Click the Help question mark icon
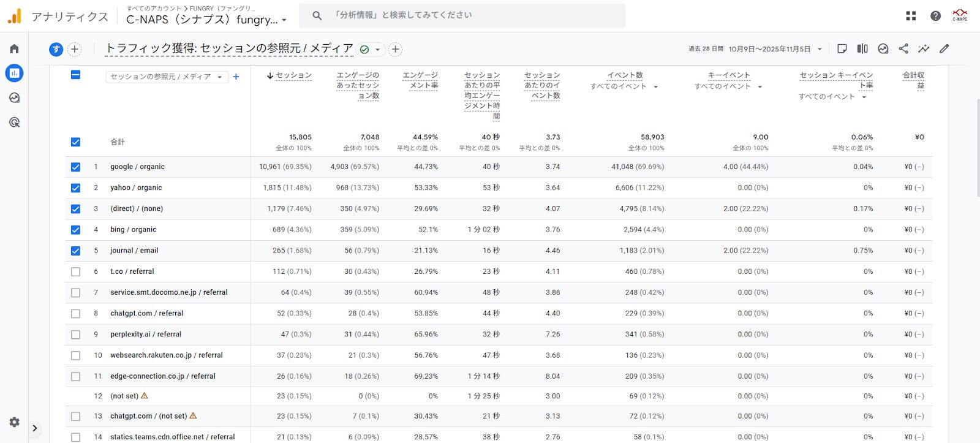Viewport: 980px width, 443px height. (x=935, y=16)
